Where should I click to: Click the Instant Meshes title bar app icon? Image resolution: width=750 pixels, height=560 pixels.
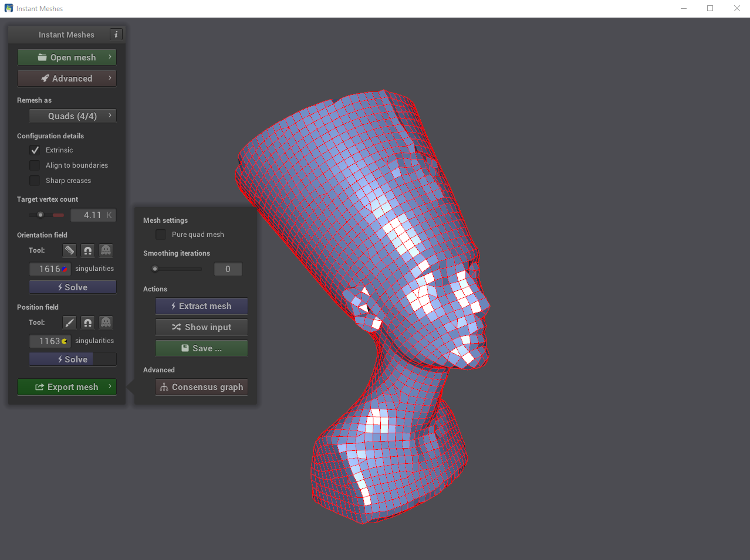coord(9,8)
